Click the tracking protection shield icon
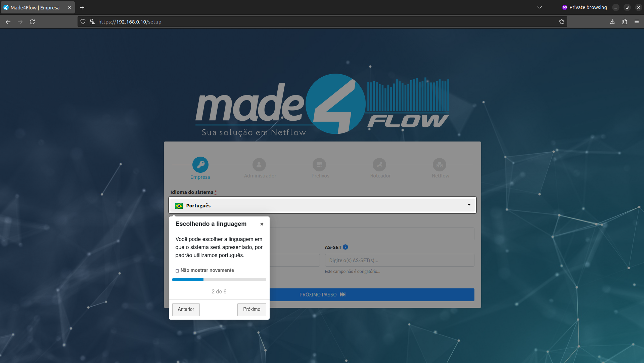The width and height of the screenshot is (644, 363). [83, 22]
